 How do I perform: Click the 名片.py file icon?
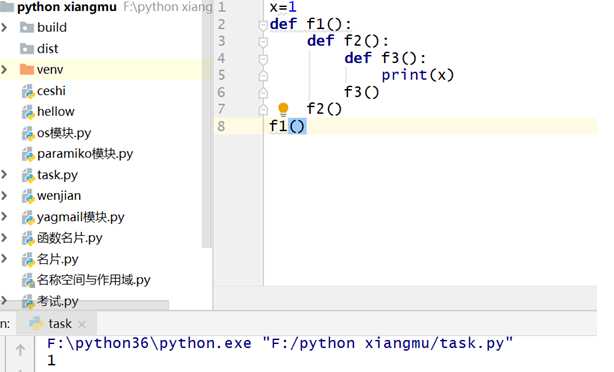(x=28, y=259)
